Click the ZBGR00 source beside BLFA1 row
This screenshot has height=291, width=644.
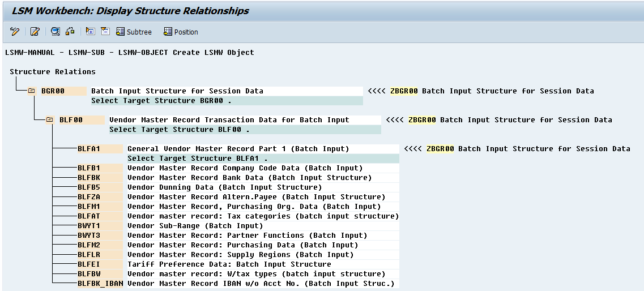(x=440, y=148)
